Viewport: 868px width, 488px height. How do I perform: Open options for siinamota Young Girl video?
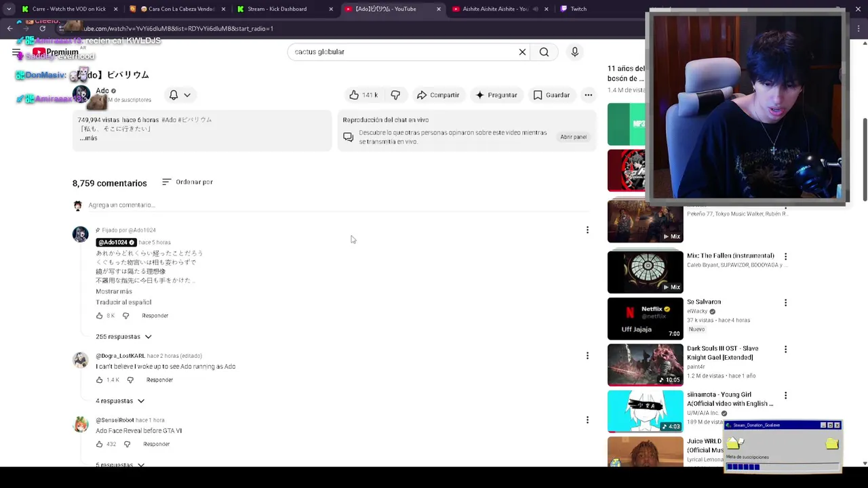click(x=785, y=396)
